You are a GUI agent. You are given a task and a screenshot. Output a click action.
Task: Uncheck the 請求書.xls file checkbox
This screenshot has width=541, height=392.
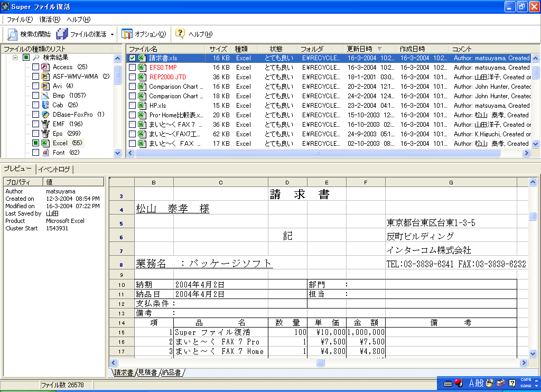click(x=132, y=58)
